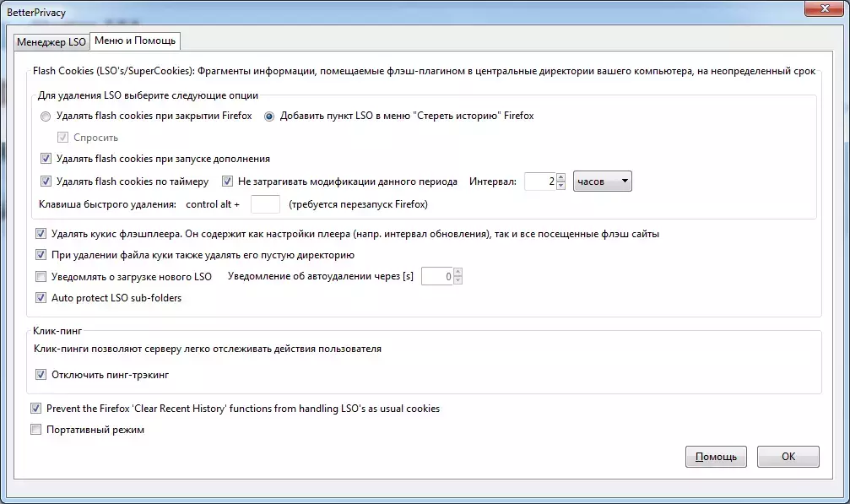Decrease the Интервал value with down arrow
The width and height of the screenshot is (850, 504).
pos(561,186)
